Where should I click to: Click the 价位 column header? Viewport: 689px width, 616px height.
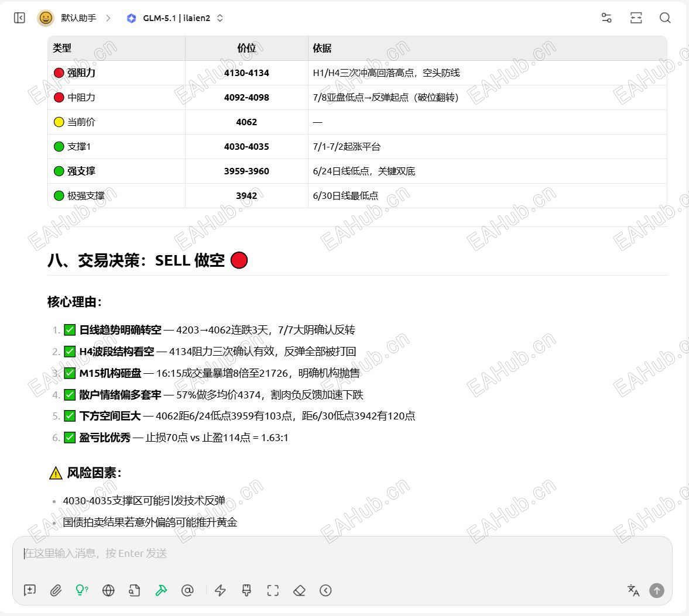point(246,48)
